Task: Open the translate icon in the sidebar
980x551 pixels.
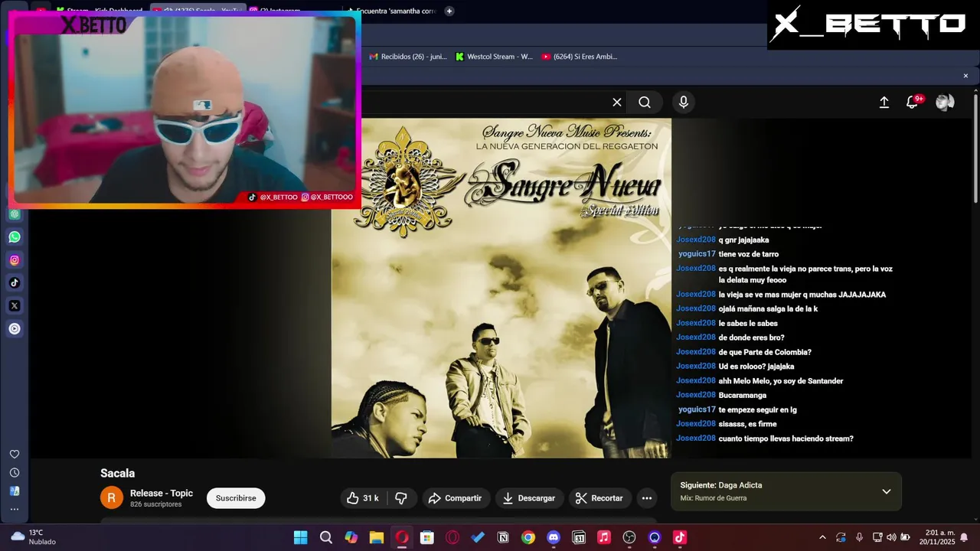Action: point(15,491)
